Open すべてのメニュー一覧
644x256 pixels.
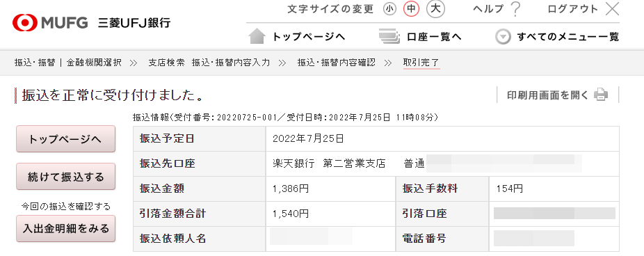(567, 37)
